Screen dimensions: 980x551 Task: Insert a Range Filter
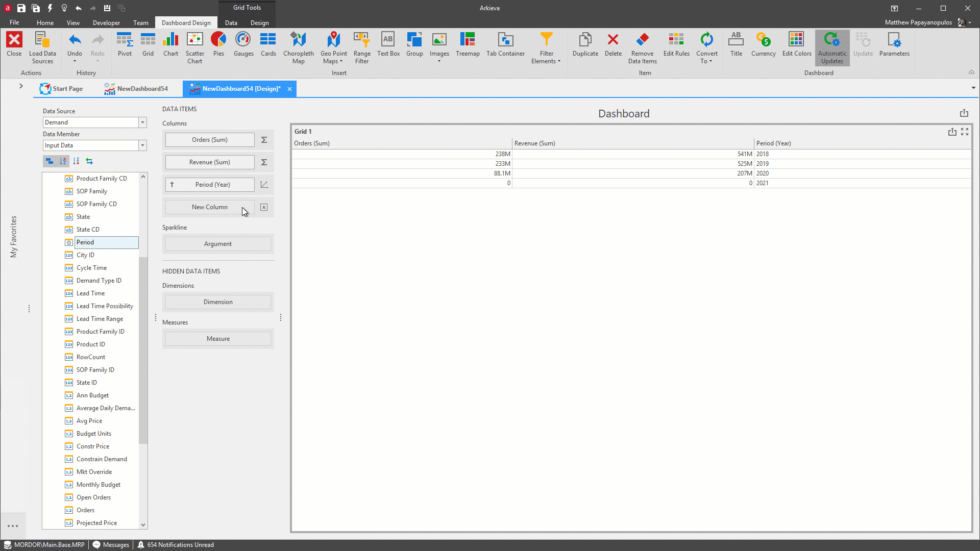(x=362, y=48)
